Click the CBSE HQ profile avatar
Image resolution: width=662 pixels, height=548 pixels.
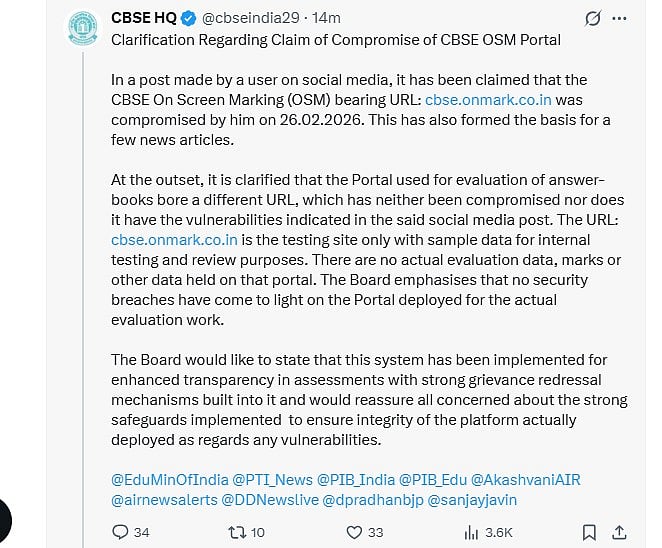[83, 28]
